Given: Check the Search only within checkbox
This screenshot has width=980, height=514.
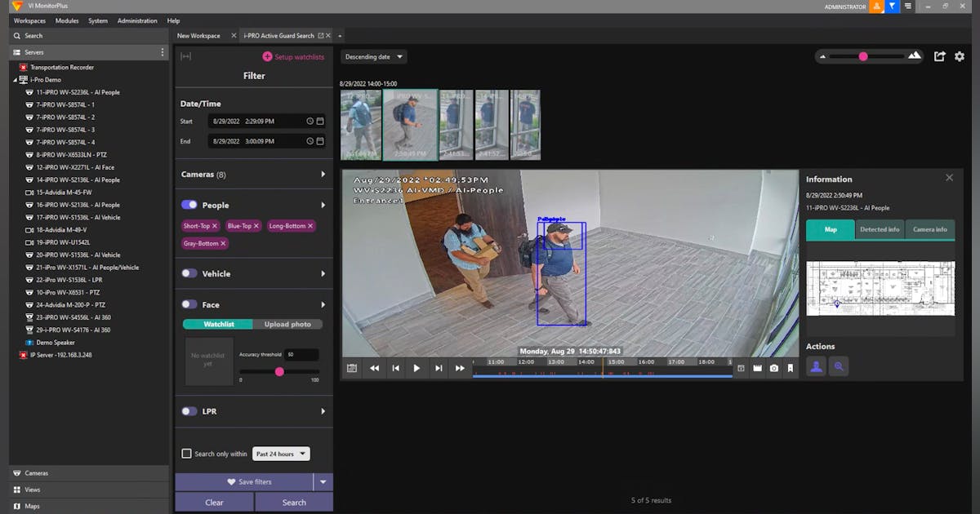Looking at the screenshot, I should (186, 454).
